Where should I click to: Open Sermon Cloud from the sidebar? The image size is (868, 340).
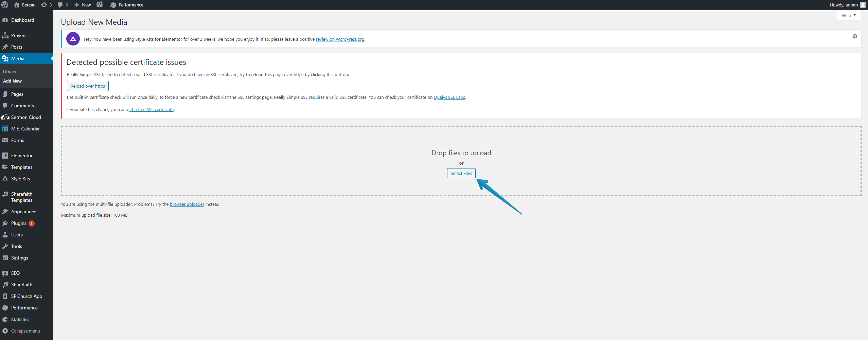point(26,117)
